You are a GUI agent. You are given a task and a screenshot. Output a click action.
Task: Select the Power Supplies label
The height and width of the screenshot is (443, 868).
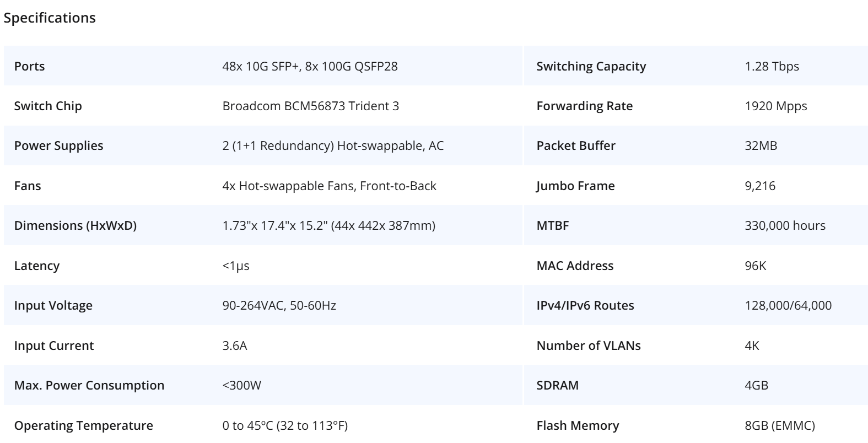coord(58,146)
